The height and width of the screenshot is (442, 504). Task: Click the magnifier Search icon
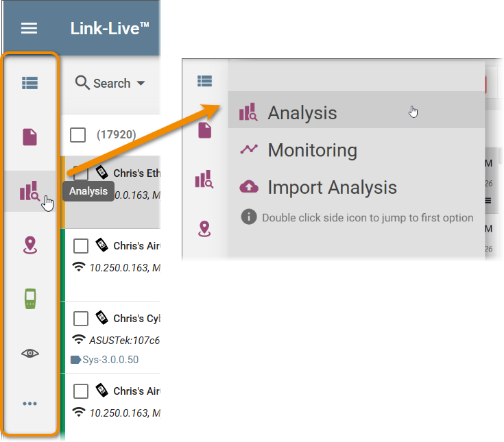82,83
